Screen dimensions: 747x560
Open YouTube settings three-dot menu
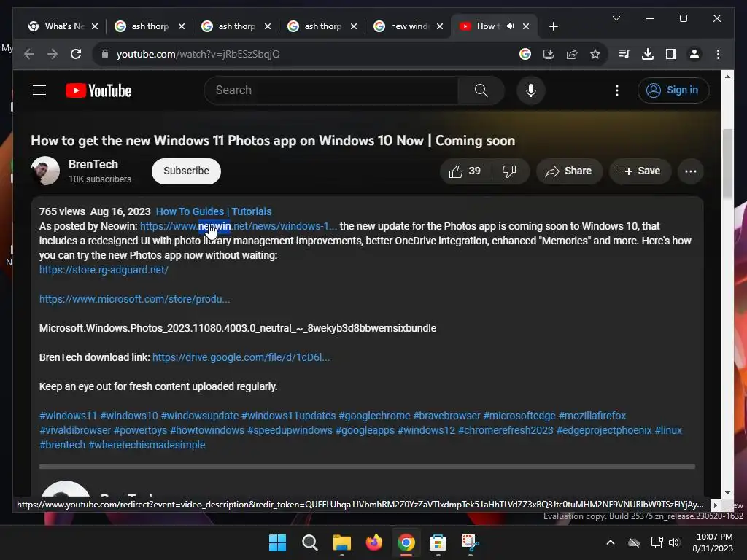(x=617, y=90)
